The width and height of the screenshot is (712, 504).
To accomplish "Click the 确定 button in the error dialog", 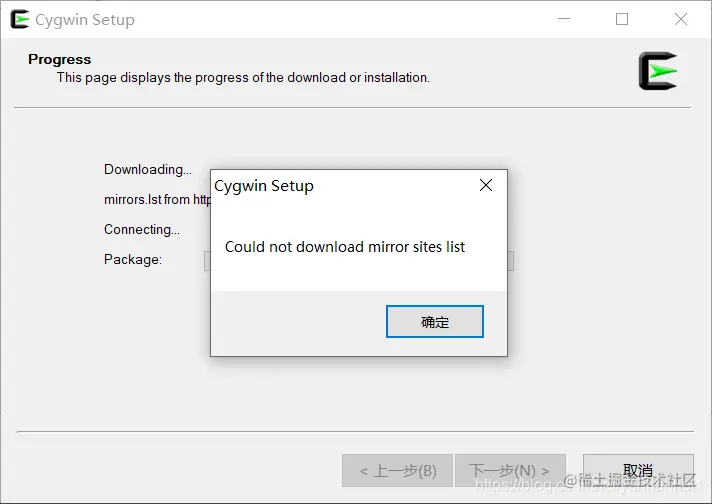I will (435, 321).
